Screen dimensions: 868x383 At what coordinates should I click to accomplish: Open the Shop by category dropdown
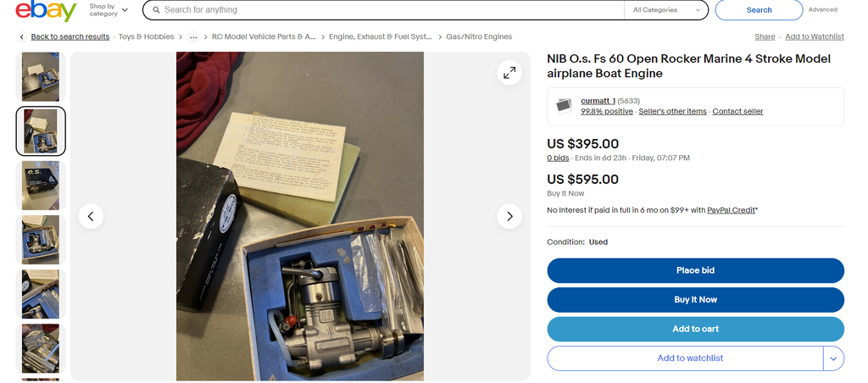pyautogui.click(x=108, y=10)
